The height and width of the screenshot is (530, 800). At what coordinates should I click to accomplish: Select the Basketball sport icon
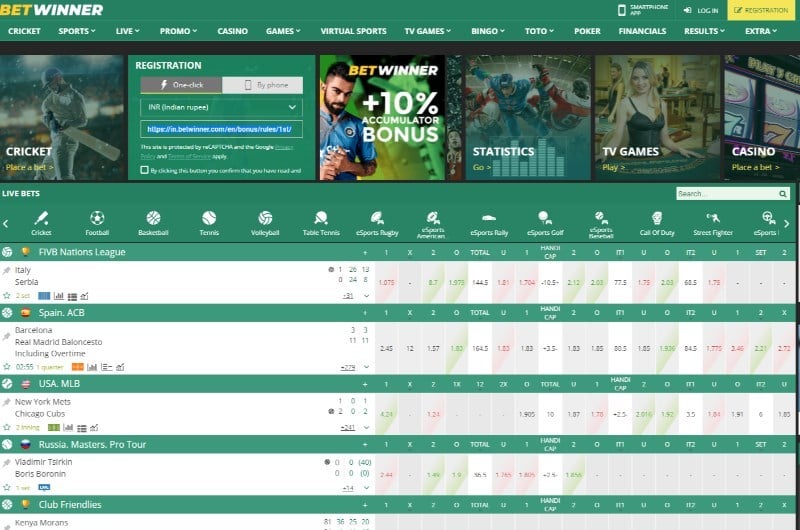153,223
